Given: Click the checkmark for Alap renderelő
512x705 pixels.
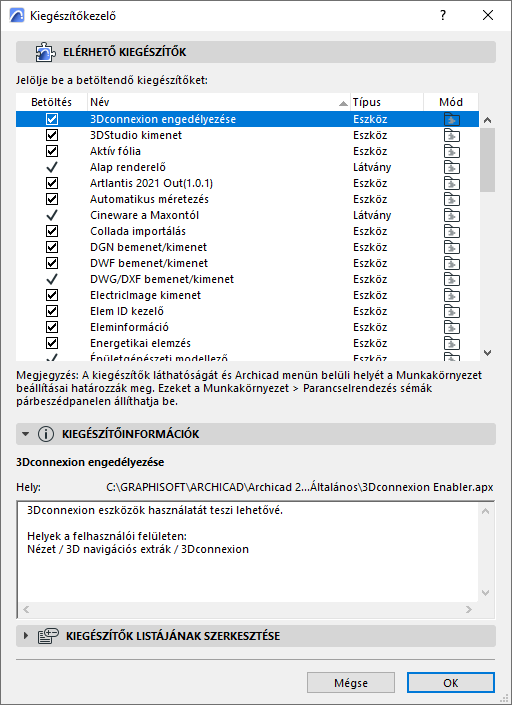Looking at the screenshot, I should coord(52,167).
